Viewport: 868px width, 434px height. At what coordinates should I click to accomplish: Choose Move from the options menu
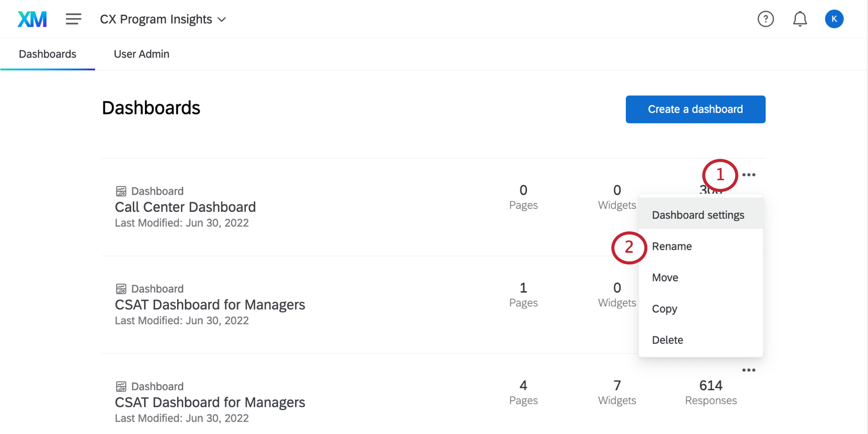pyautogui.click(x=665, y=278)
